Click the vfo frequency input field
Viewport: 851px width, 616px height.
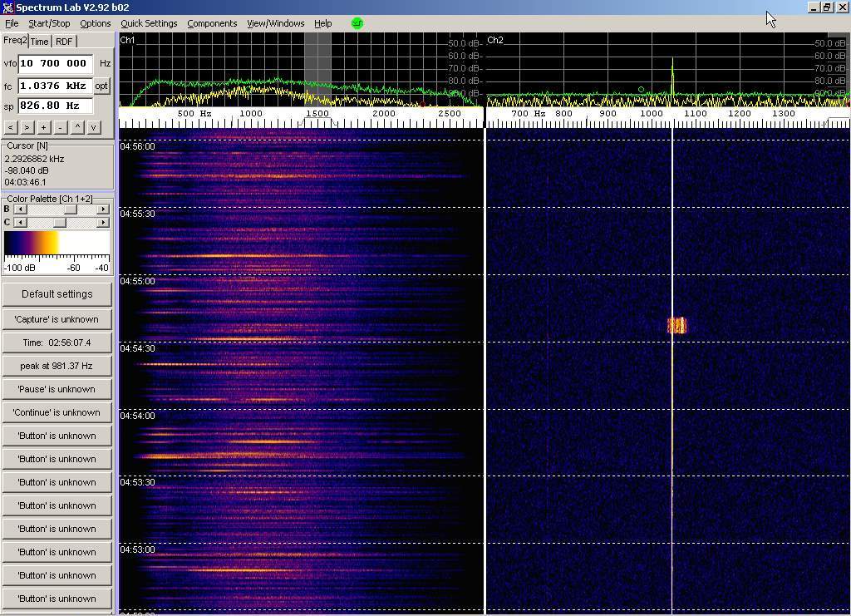tap(55, 63)
